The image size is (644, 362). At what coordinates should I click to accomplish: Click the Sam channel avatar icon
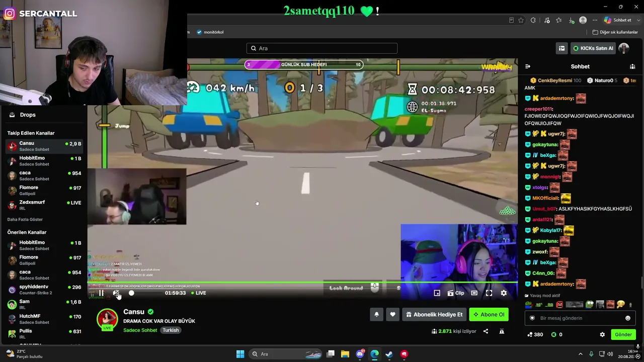(12, 305)
